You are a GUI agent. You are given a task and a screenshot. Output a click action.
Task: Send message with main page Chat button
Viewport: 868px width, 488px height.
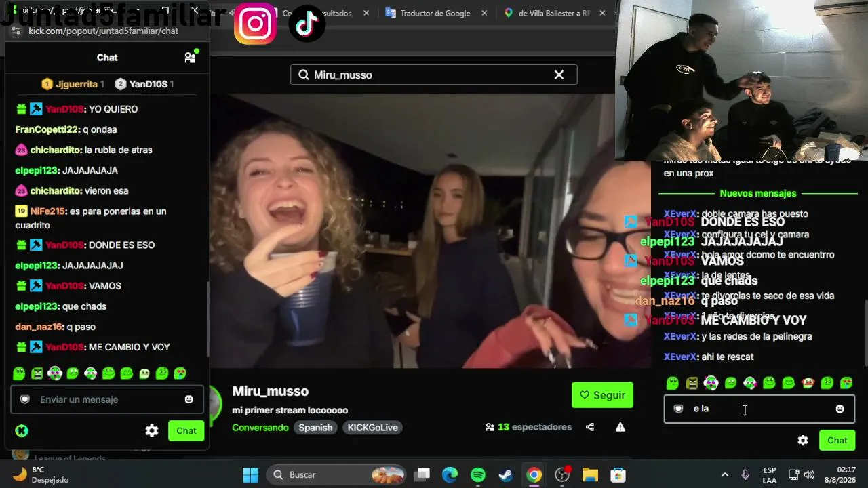click(837, 441)
